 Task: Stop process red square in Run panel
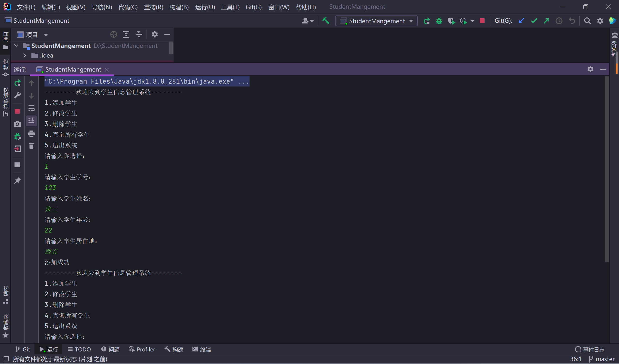17,111
